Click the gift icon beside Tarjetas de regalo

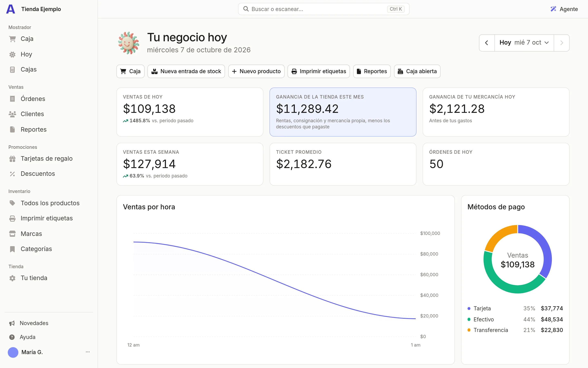tap(12, 159)
